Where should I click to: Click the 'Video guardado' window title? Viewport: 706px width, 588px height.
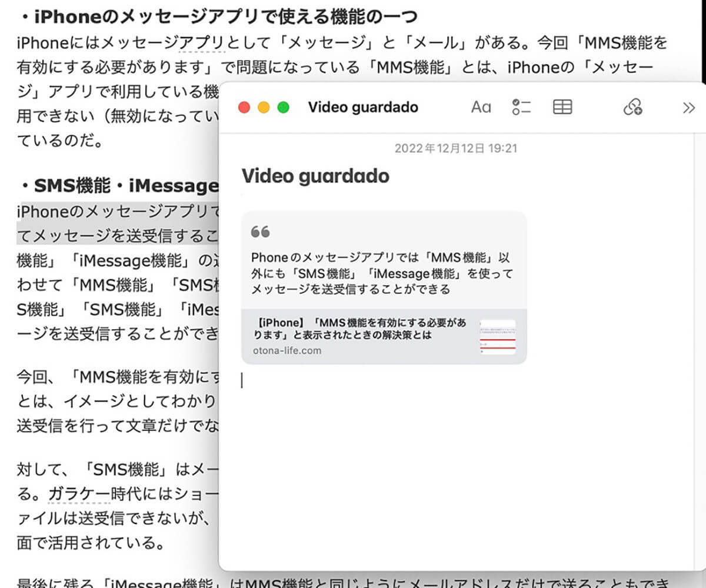(x=363, y=107)
